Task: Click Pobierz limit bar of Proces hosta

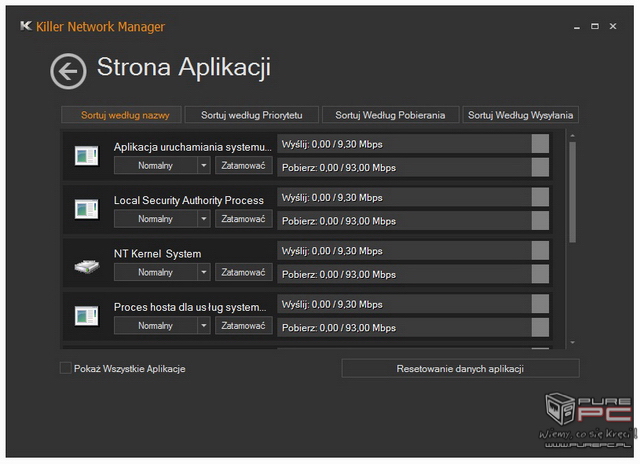Action: (x=413, y=328)
